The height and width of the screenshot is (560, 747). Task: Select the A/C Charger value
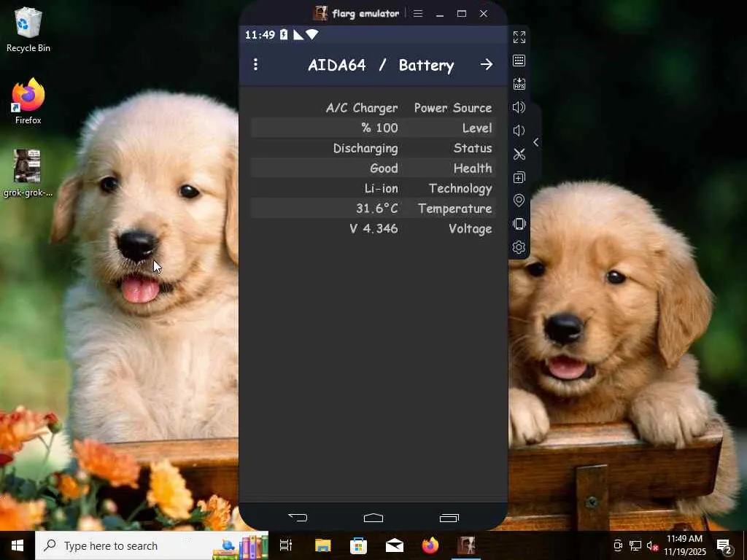(x=362, y=108)
